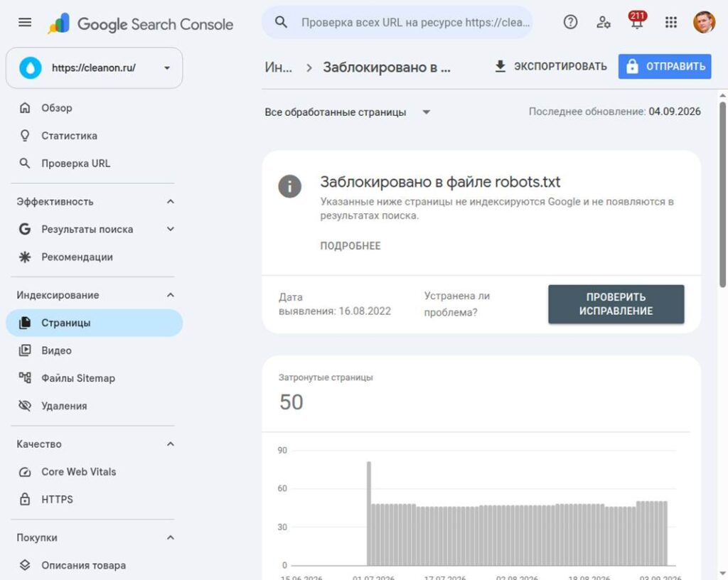This screenshot has height=580, width=728.
Task: Expand 'Результаты поиска' submenu chevron
Action: pos(171,229)
